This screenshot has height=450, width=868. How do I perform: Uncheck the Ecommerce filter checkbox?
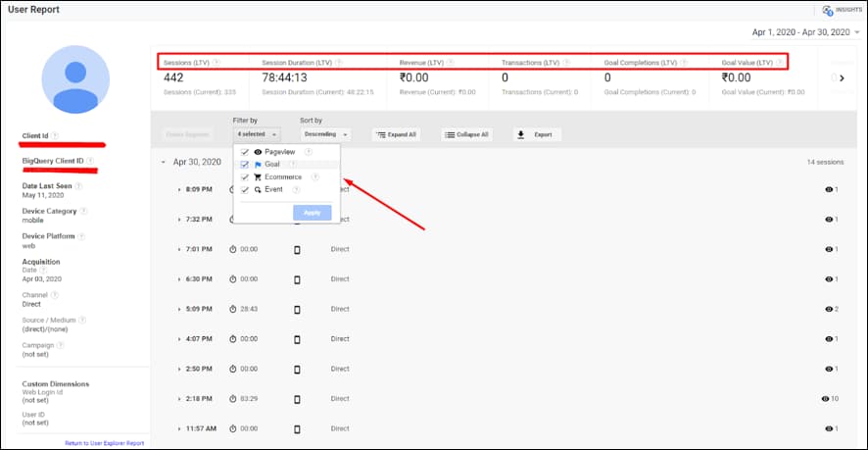click(x=245, y=177)
